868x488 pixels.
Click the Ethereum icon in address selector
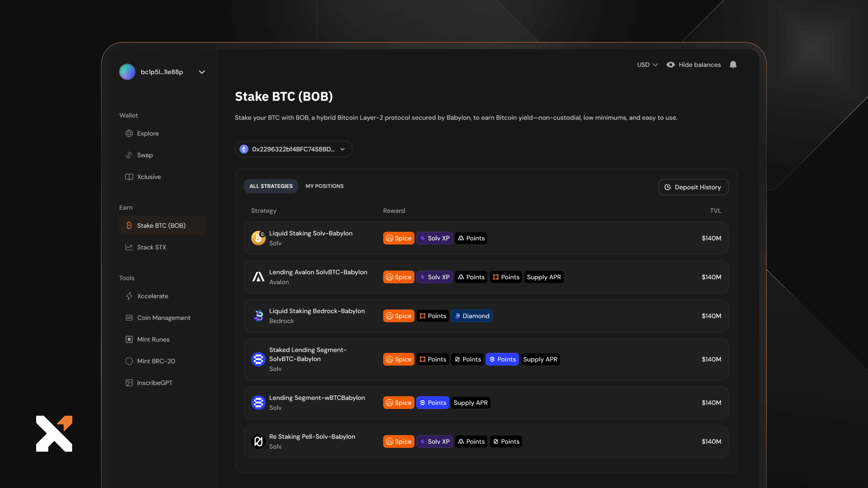point(244,149)
